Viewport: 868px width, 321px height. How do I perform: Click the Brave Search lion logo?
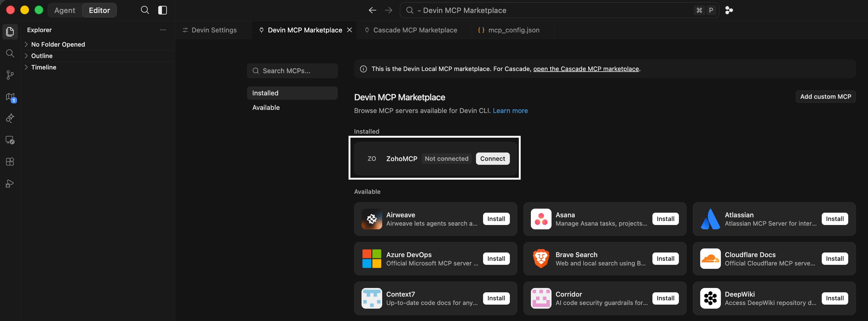point(541,259)
